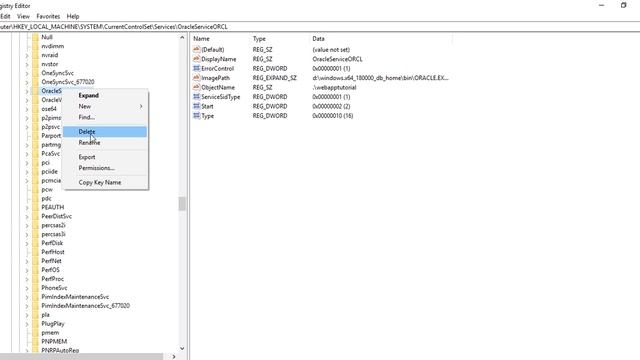Image resolution: width=640 pixels, height=360 pixels.
Task: Click the tree pane horizontal scroll right arrow
Action: (174, 356)
